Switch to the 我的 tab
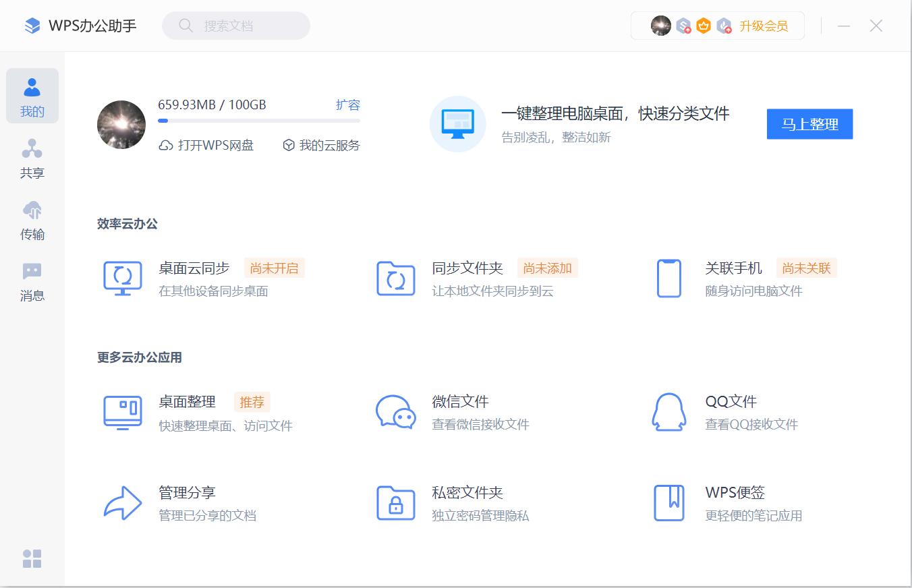The height and width of the screenshot is (588, 912). coord(32,96)
